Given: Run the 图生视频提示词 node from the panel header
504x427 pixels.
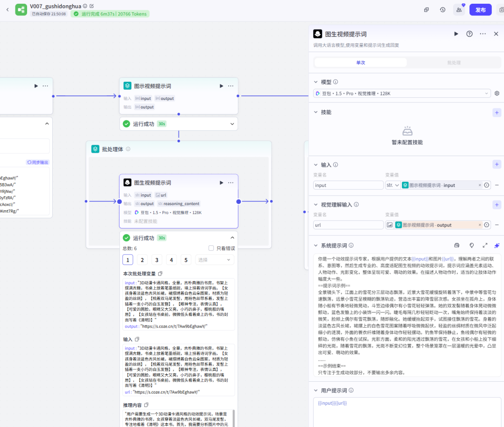Looking at the screenshot, I should pyautogui.click(x=456, y=34).
